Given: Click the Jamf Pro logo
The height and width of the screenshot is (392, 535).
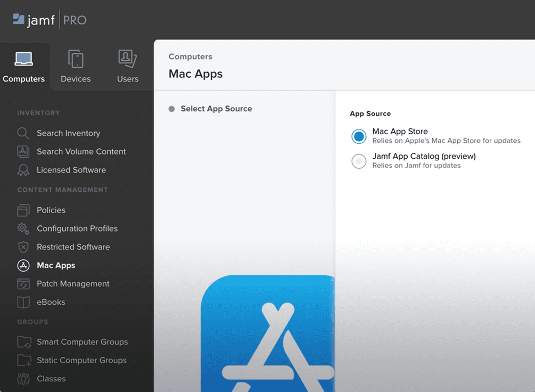Looking at the screenshot, I should pos(50,20).
